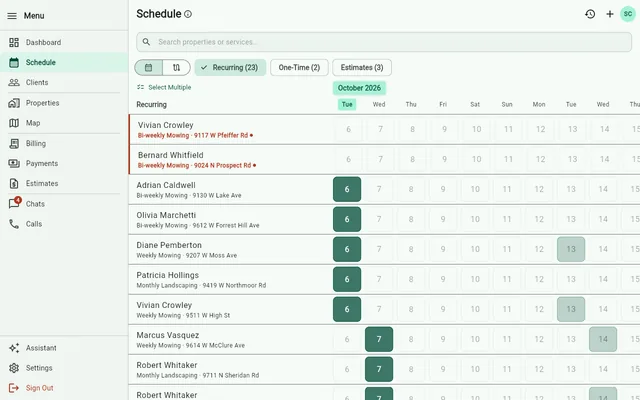This screenshot has height=400, width=640.
Task: Open Chats icon with notification badge
Action: 15,203
